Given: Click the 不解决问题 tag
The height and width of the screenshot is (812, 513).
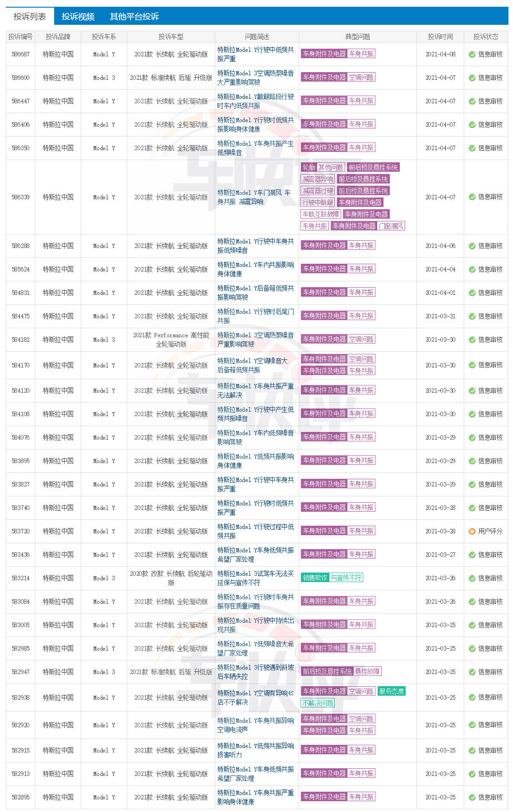Looking at the screenshot, I should [318, 703].
